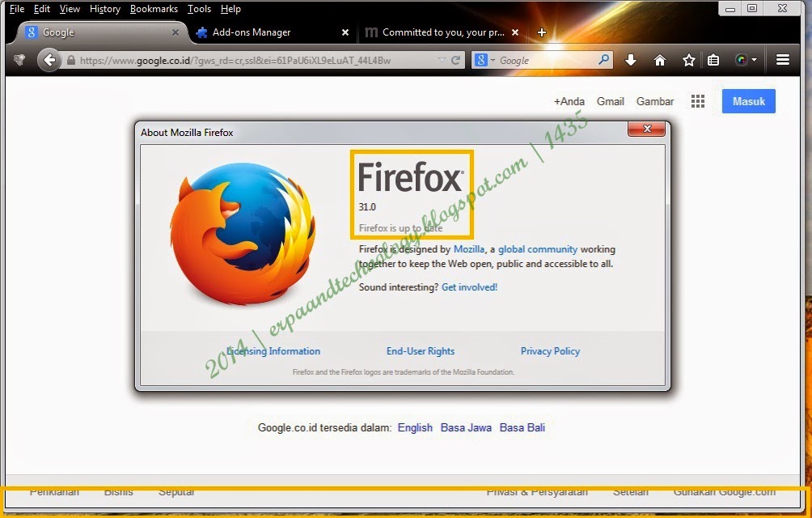Close the Add-ons Manager tab

pos(345,32)
